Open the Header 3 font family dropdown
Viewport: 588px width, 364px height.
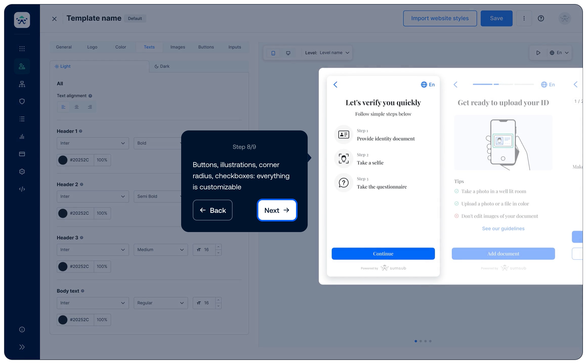pos(93,249)
